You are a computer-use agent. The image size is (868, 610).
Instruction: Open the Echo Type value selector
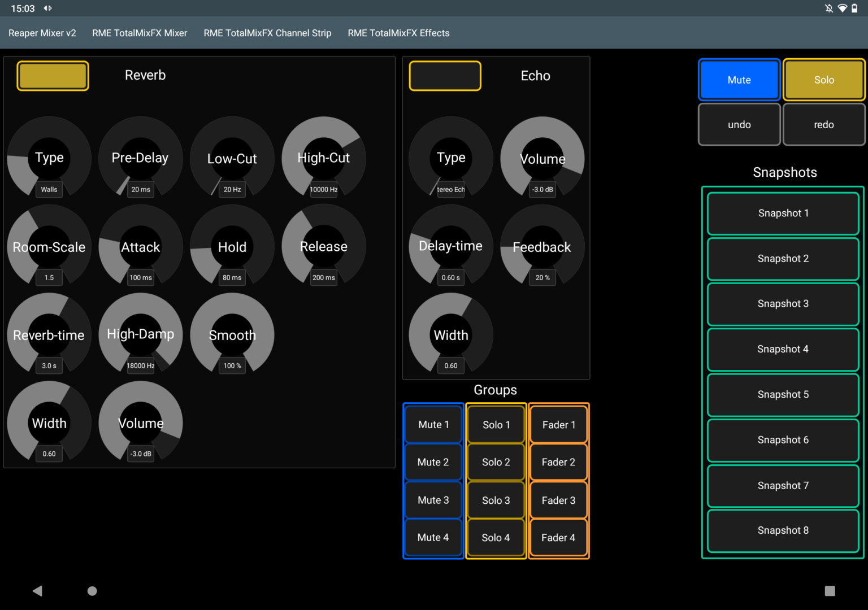pos(450,189)
